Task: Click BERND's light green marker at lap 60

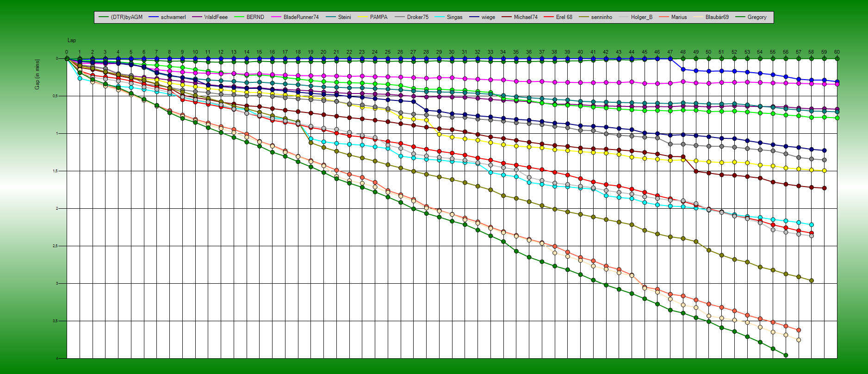Action: click(837, 118)
